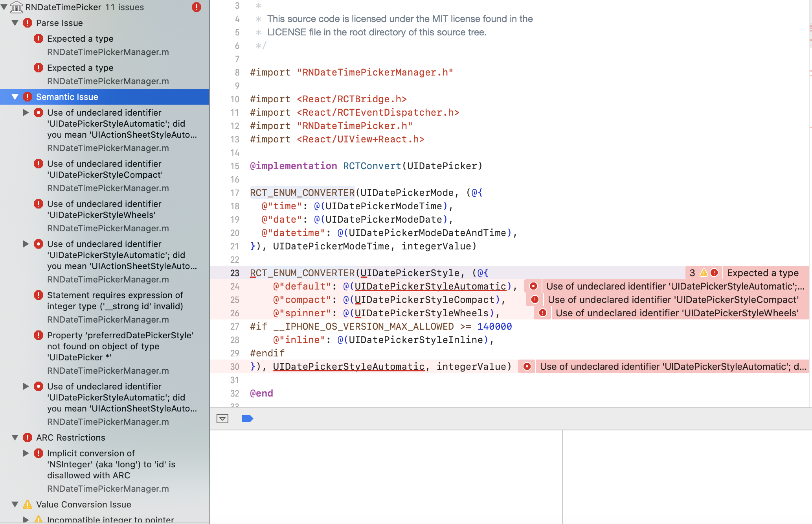Click the red error badge on RNDateTimePicker project row
This screenshot has width=812, height=524.
[x=196, y=7]
